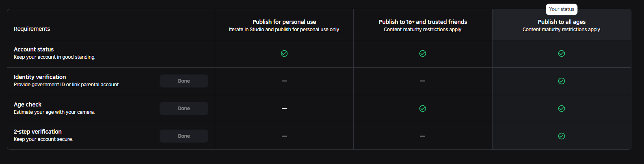Click the Identity verification requirement title

(40, 77)
